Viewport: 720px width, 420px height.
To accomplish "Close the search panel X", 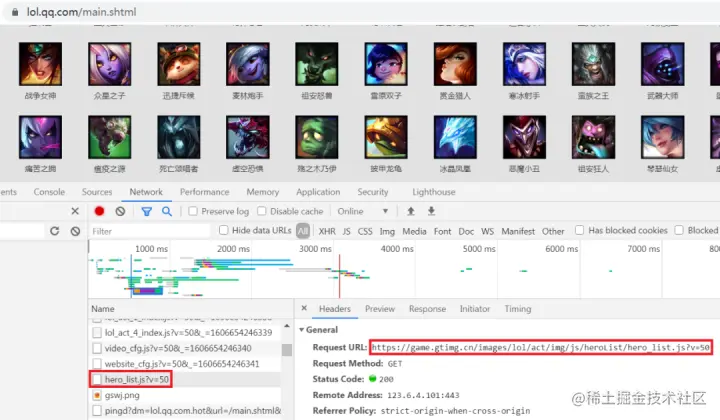I will [x=75, y=211].
